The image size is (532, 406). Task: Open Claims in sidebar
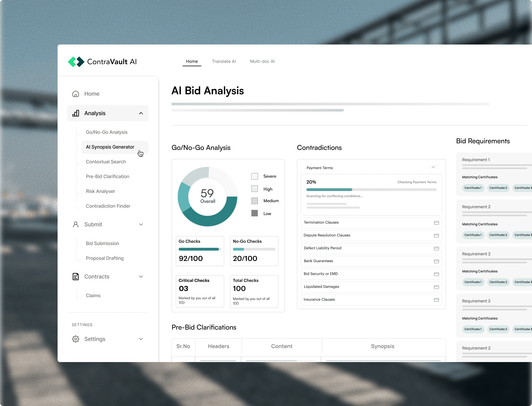coord(93,295)
